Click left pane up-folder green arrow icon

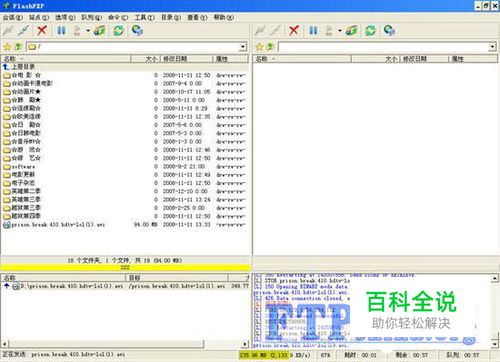19,47
